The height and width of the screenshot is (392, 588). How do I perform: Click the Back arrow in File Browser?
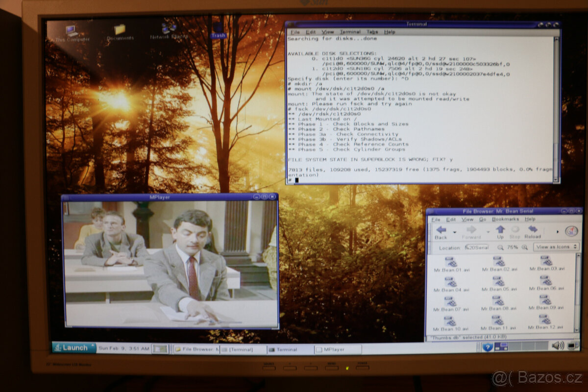pos(441,231)
